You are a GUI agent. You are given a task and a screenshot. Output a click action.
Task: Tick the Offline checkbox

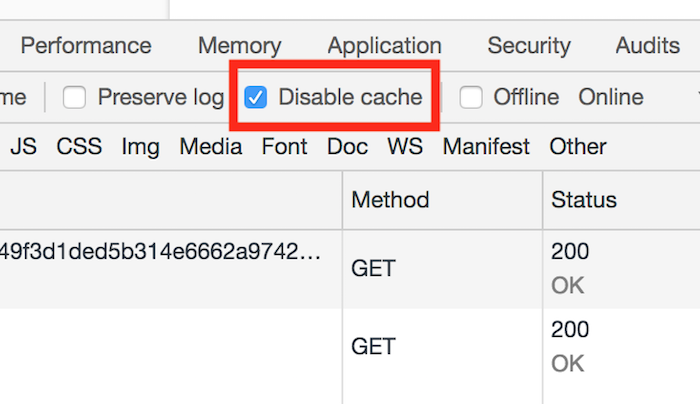point(472,98)
